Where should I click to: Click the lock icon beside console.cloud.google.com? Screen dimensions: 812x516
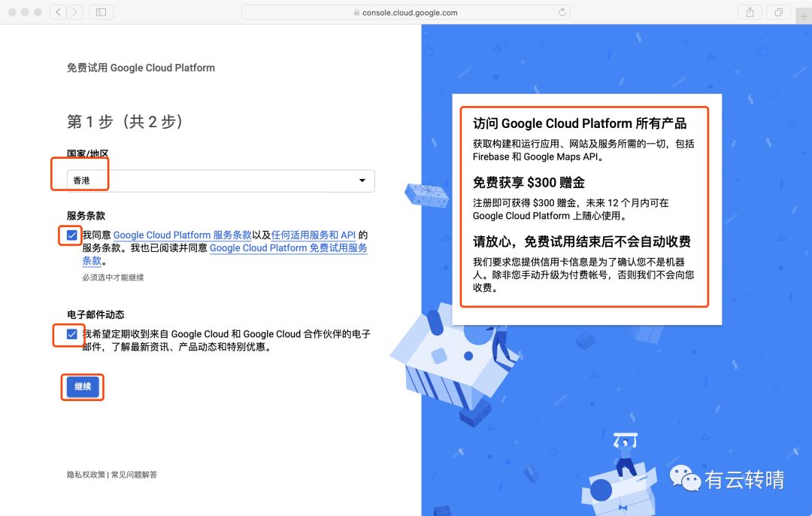(x=356, y=13)
